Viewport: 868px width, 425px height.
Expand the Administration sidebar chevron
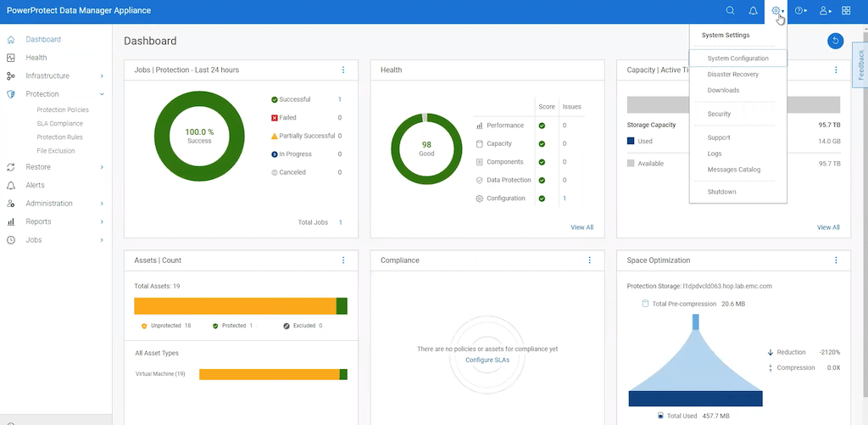click(x=102, y=204)
